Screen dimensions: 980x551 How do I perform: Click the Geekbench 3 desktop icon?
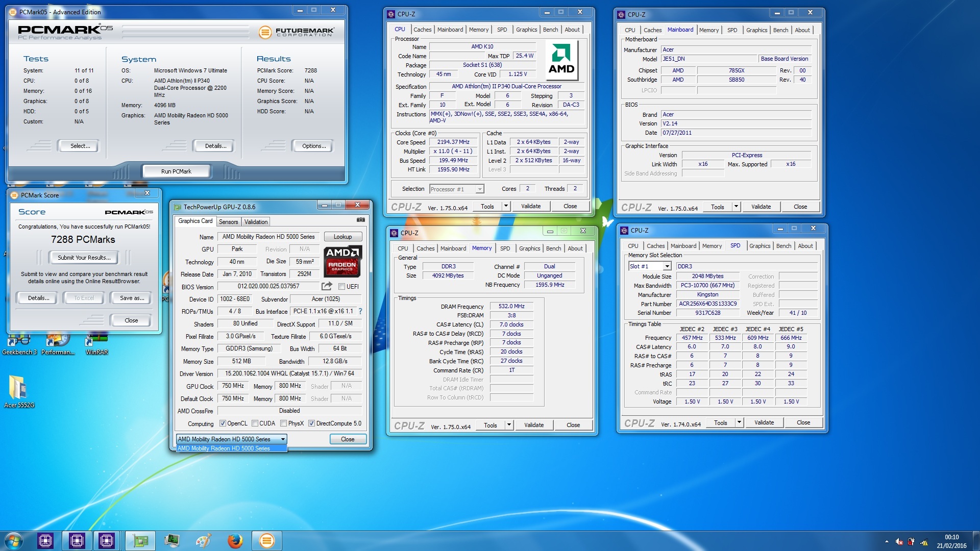[x=19, y=343]
